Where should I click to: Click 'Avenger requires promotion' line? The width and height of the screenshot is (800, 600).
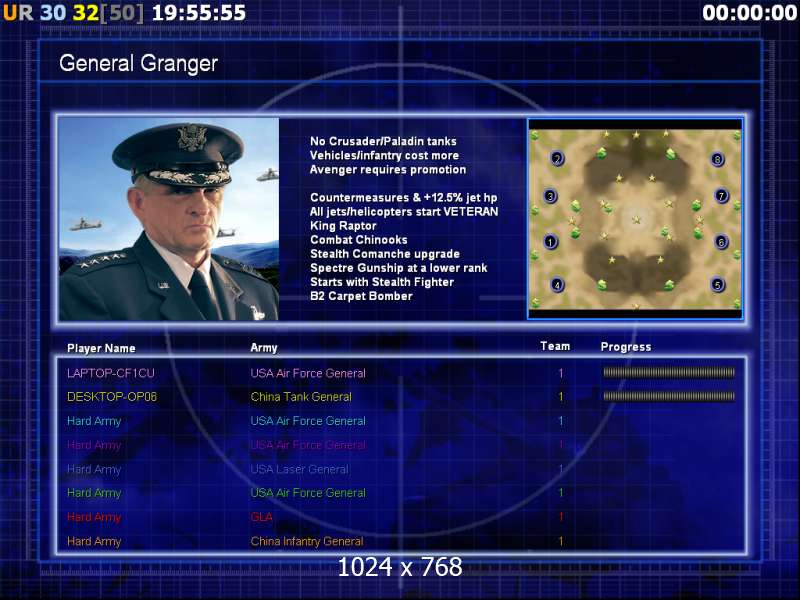pos(388,169)
